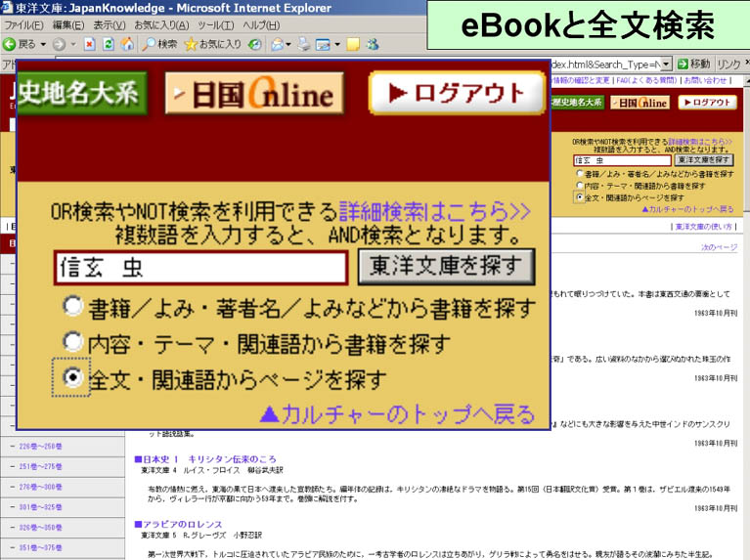
Task: Open アラビアのロレンス book title
Action: 178,524
